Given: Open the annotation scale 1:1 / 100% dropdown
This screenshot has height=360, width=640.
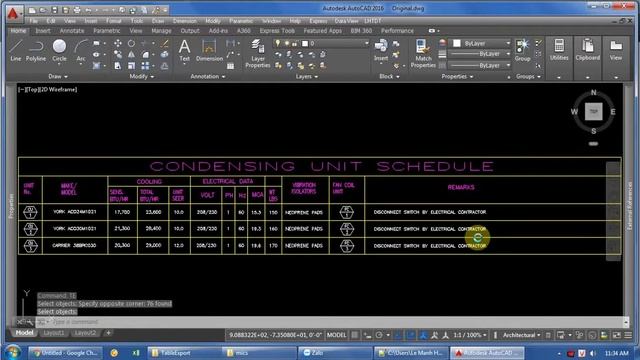Looking at the screenshot, I should coord(470,335).
